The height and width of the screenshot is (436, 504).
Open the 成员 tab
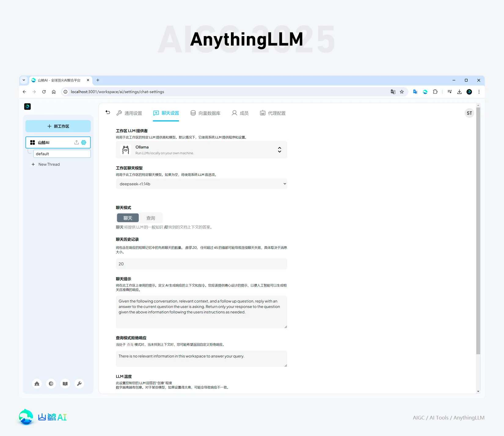point(240,113)
